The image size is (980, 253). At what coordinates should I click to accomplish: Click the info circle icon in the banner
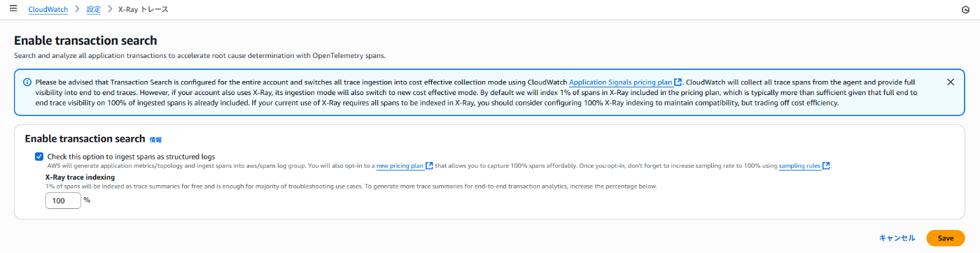(x=27, y=82)
